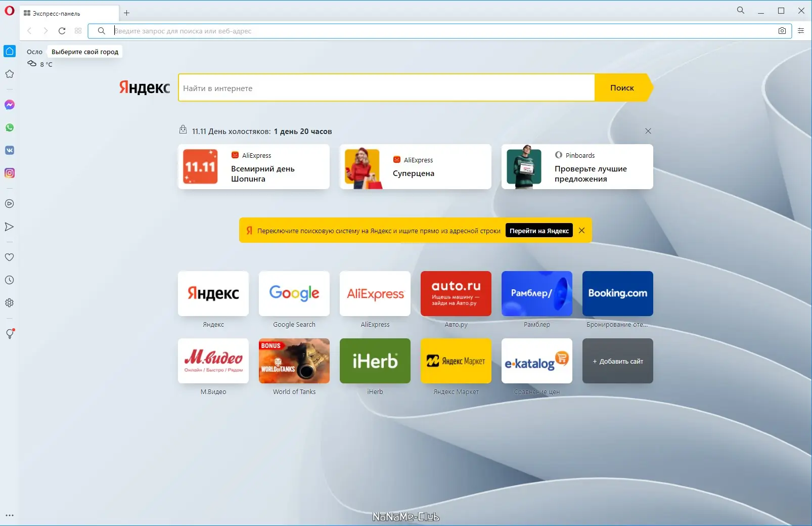The width and height of the screenshot is (812, 526).
Task: Reload the current page
Action: coord(62,31)
